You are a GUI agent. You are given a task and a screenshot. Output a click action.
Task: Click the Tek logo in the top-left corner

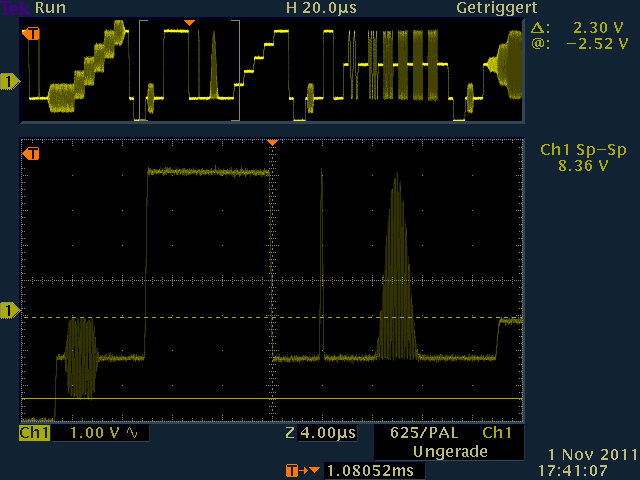pos(17,8)
